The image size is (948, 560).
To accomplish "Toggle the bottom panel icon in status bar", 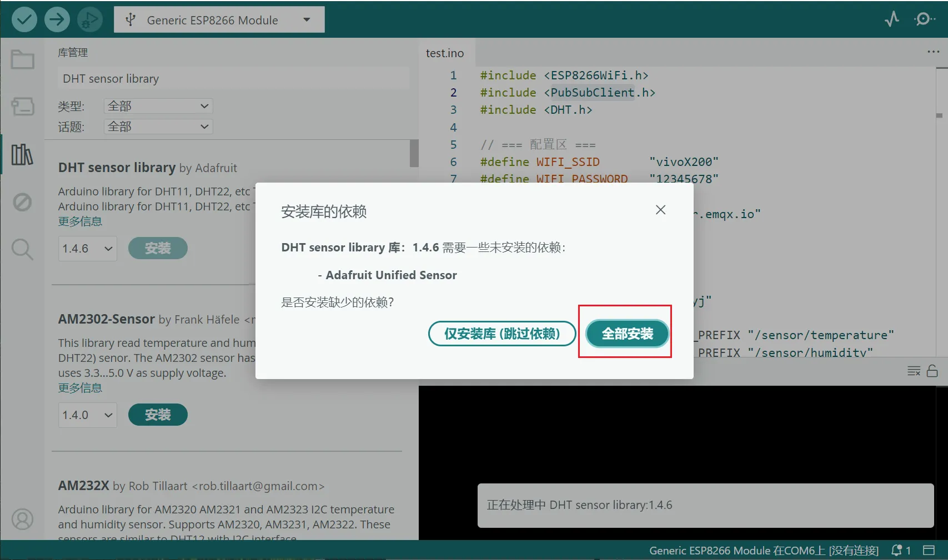I will [929, 551].
